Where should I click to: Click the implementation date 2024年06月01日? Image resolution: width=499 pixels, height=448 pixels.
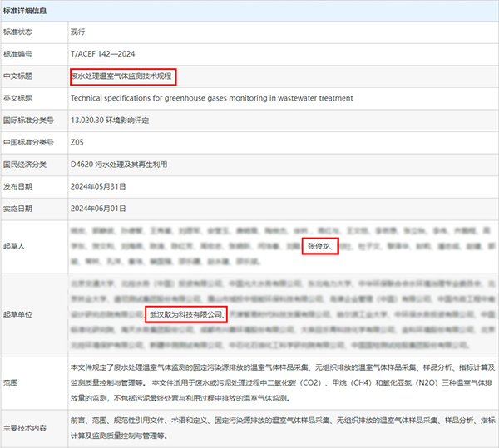pyautogui.click(x=98, y=208)
